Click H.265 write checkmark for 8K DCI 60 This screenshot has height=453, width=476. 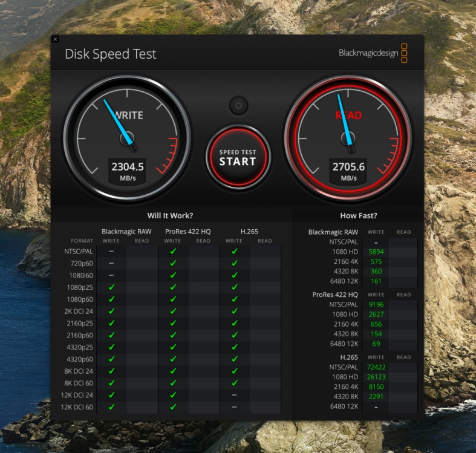click(x=234, y=383)
